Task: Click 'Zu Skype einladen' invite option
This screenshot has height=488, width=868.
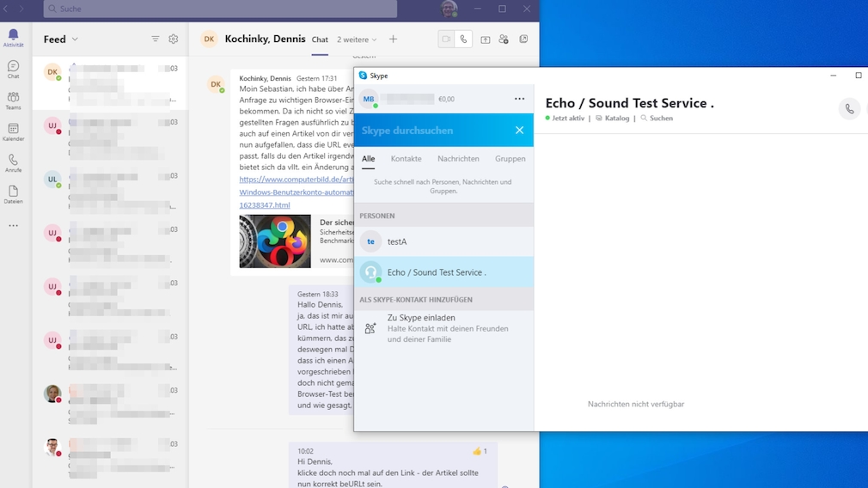Action: coord(444,328)
